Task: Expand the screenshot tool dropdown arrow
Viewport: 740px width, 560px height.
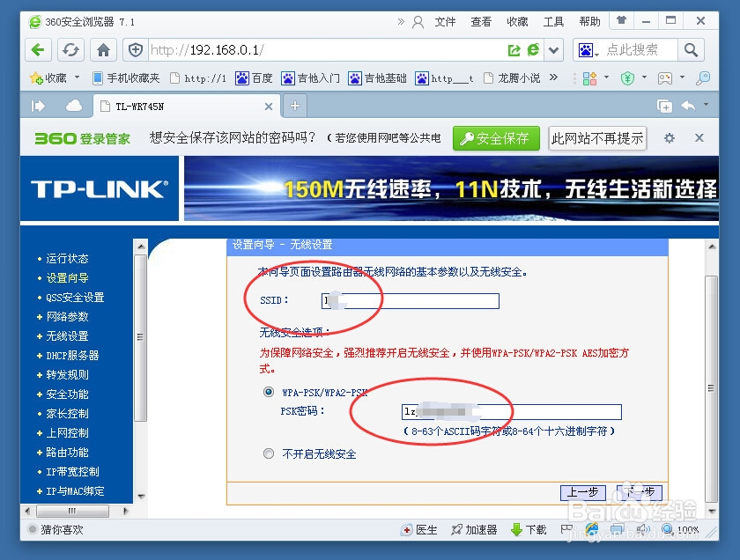Action: click(682, 77)
